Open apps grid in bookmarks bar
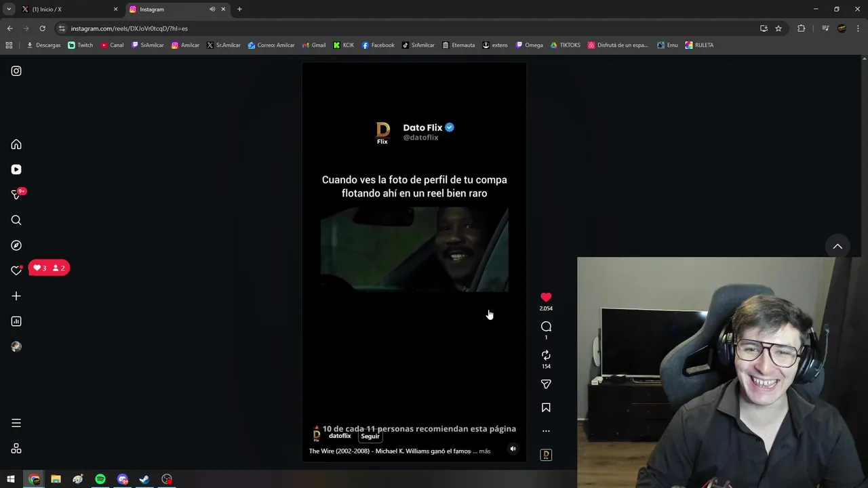Viewport: 868px width, 488px height. 9,45
